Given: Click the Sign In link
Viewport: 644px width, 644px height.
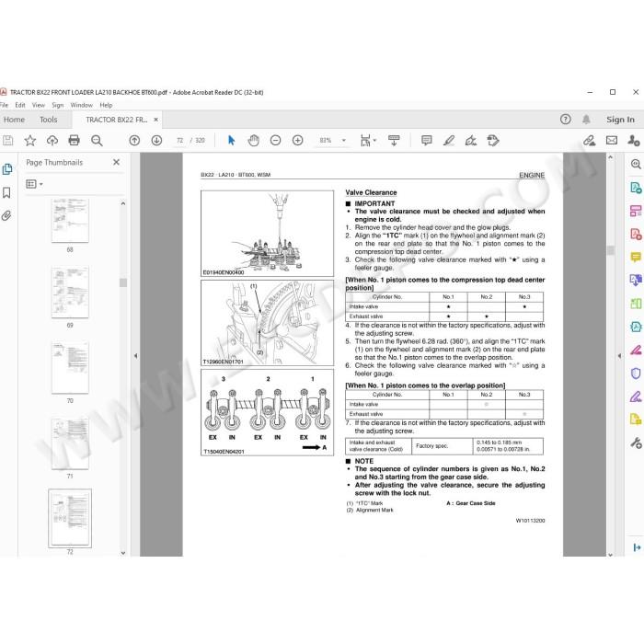Looking at the screenshot, I should (x=620, y=120).
